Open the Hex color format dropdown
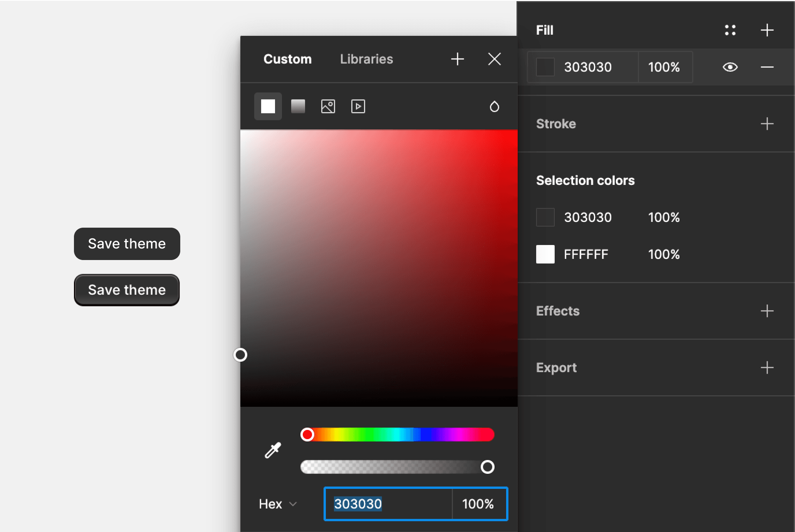795x532 pixels. (278, 504)
